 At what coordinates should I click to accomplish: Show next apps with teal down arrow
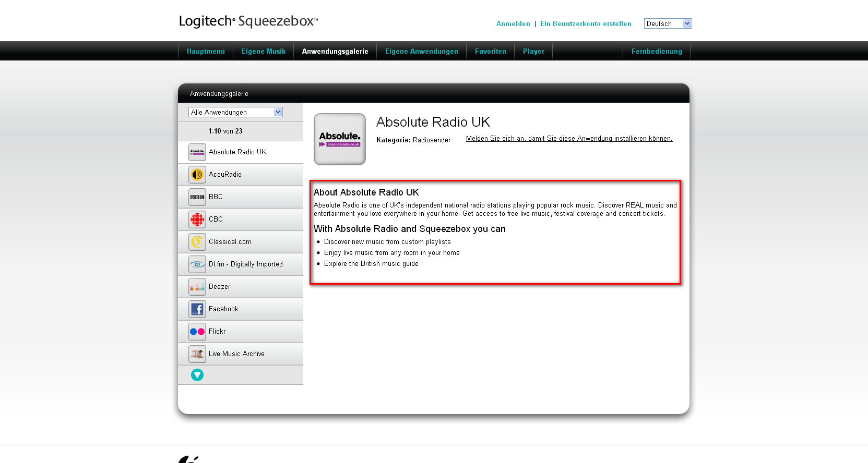click(x=197, y=375)
